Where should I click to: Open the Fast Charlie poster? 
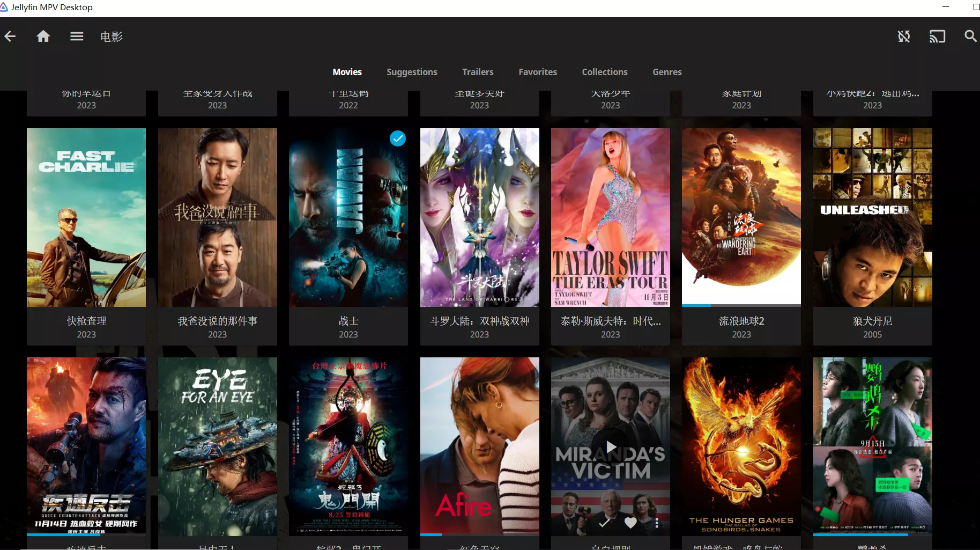click(x=86, y=217)
